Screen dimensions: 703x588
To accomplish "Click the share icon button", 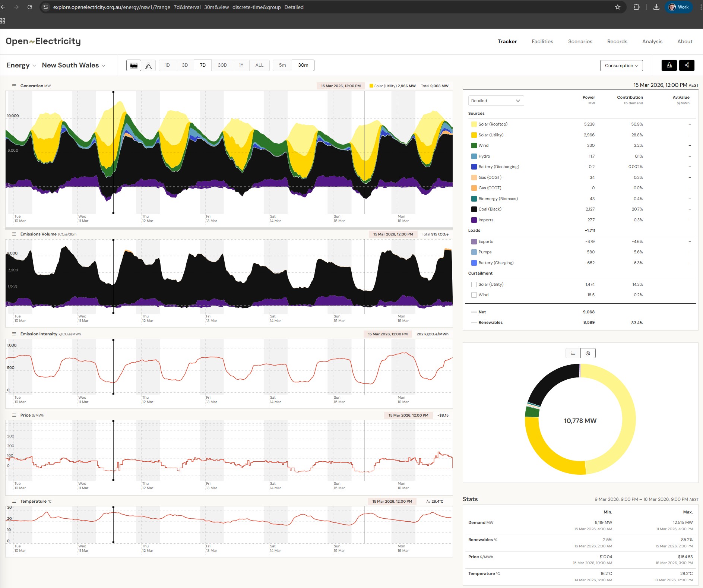I will (687, 65).
